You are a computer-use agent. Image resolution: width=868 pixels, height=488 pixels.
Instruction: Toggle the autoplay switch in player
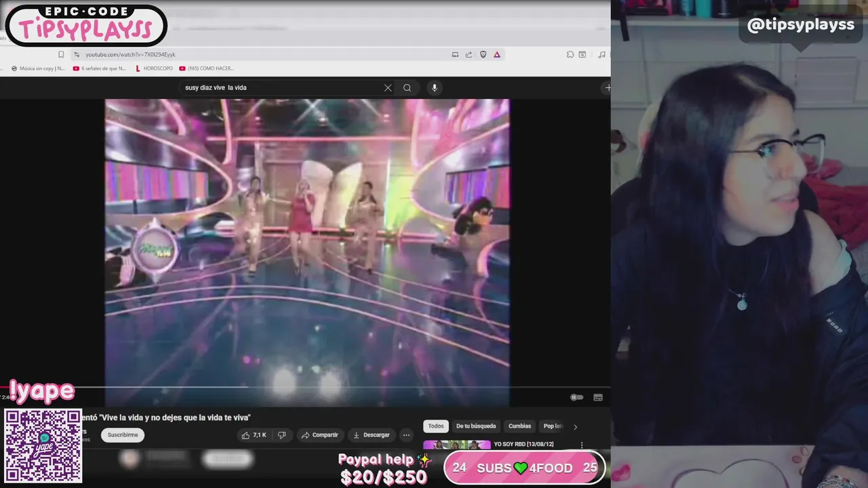tap(576, 397)
